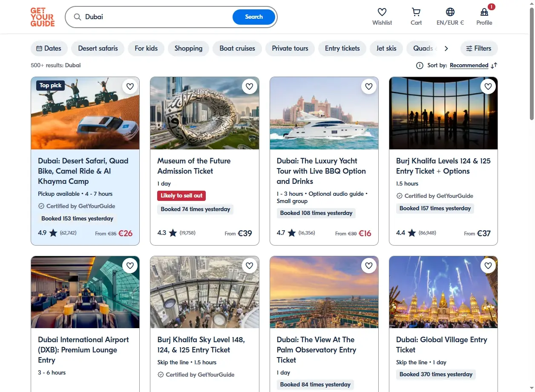This screenshot has height=392, width=535.
Task: Select the Shopping filter chip
Action: click(x=188, y=49)
